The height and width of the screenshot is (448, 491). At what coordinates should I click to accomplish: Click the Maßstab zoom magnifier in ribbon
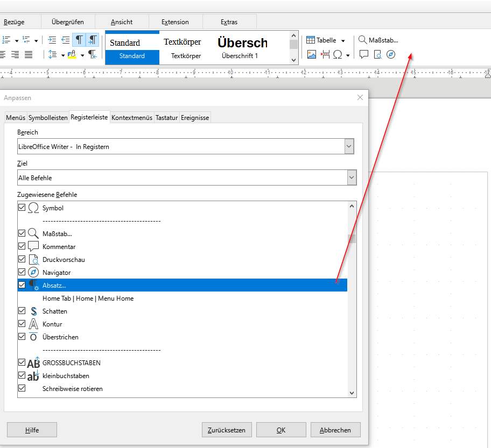click(x=378, y=40)
